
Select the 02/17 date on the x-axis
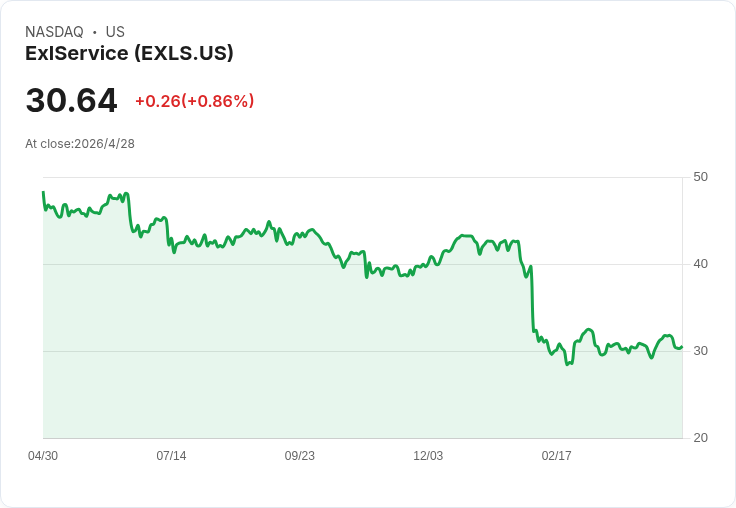(556, 456)
